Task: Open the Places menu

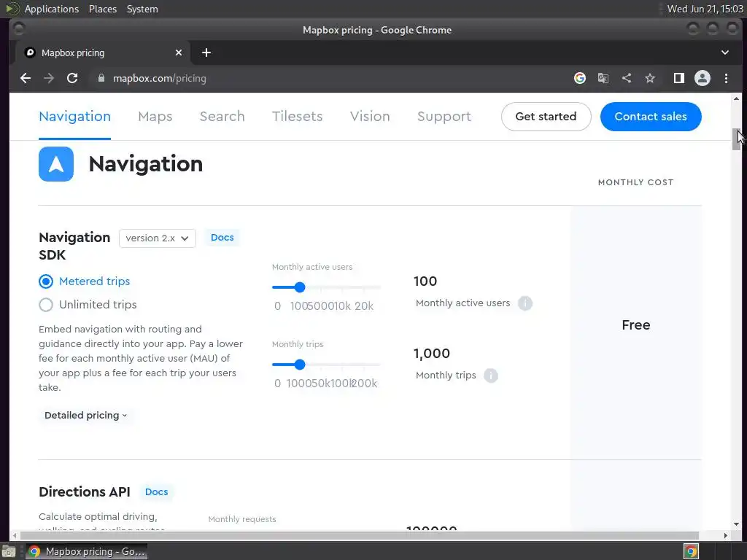Action: (x=103, y=9)
